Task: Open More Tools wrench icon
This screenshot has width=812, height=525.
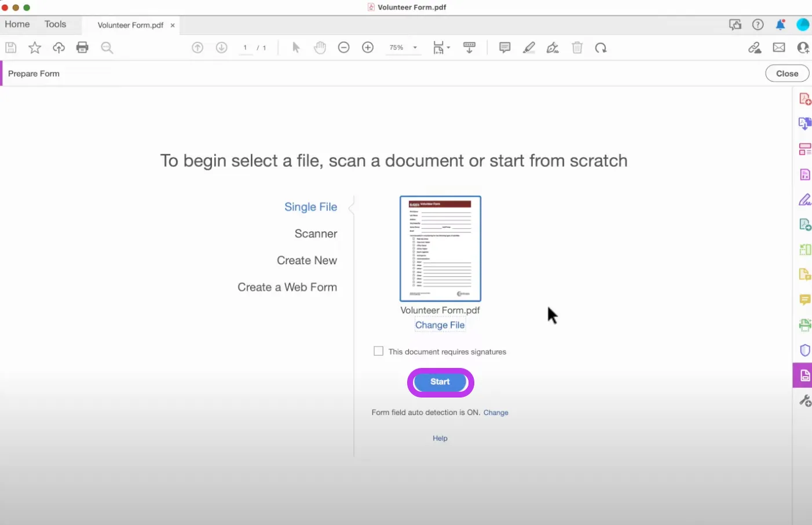Action: click(x=805, y=400)
